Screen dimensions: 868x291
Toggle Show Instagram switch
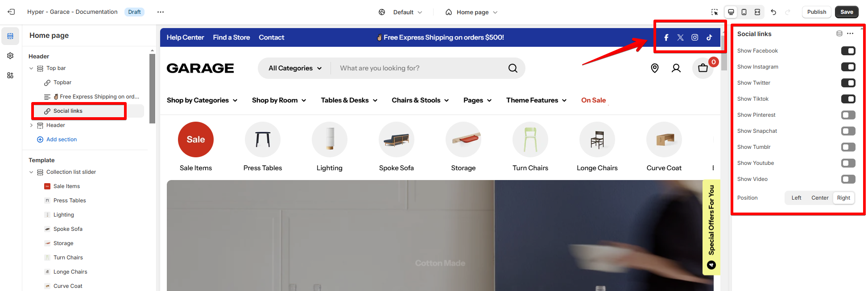(848, 67)
